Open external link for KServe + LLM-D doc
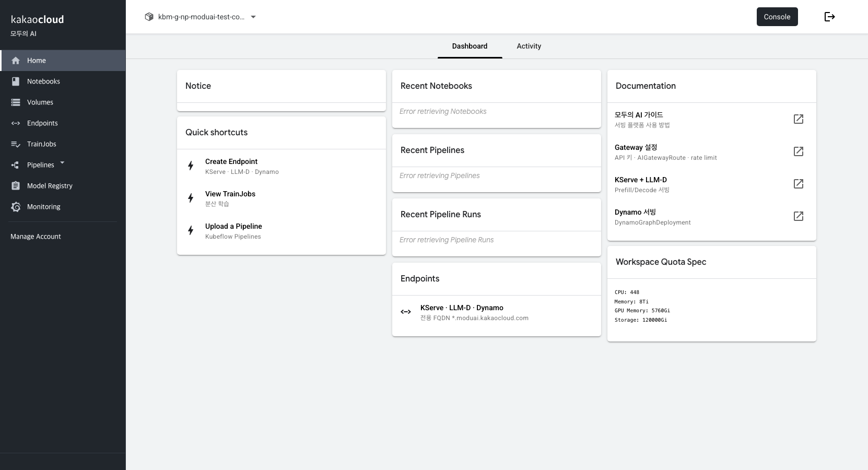This screenshot has width=868, height=470. pyautogui.click(x=799, y=184)
